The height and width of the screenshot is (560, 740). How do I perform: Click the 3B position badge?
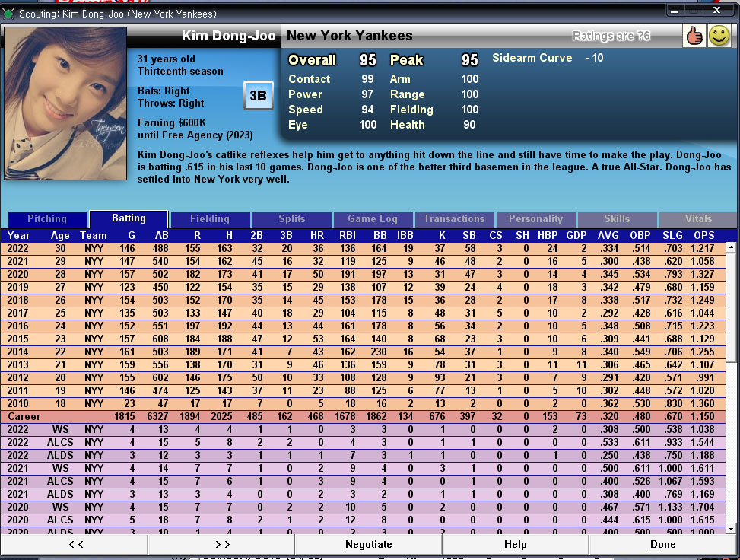point(258,95)
